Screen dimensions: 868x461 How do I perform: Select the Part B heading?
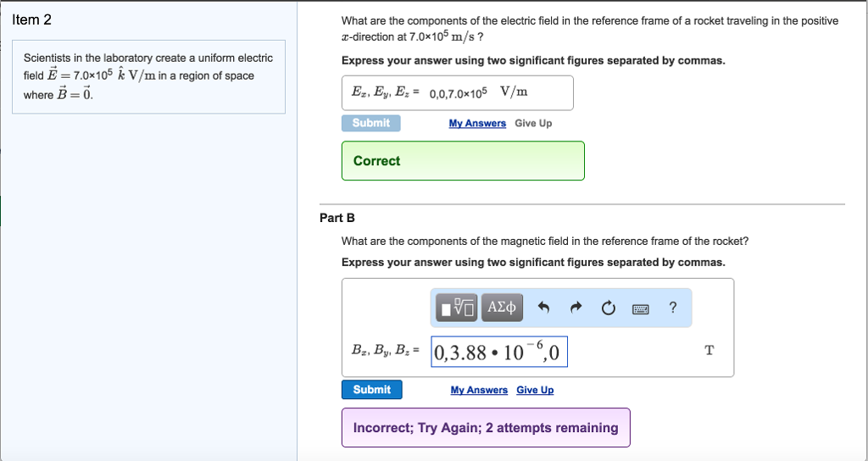click(x=331, y=218)
